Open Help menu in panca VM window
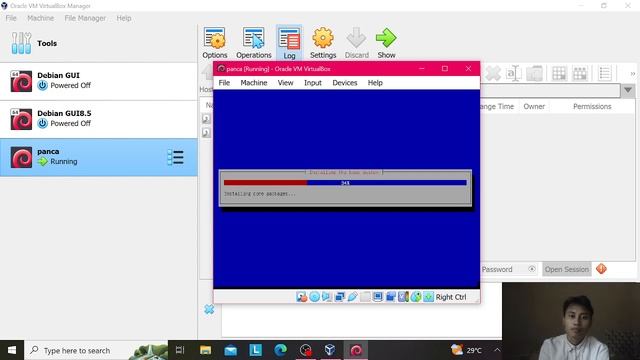Image resolution: width=640 pixels, height=360 pixels. (375, 83)
